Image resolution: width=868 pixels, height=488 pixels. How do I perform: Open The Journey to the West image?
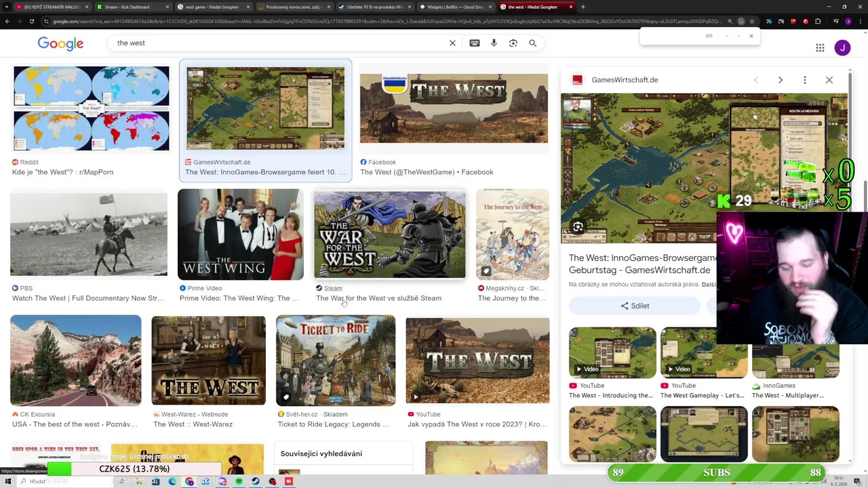coord(513,234)
